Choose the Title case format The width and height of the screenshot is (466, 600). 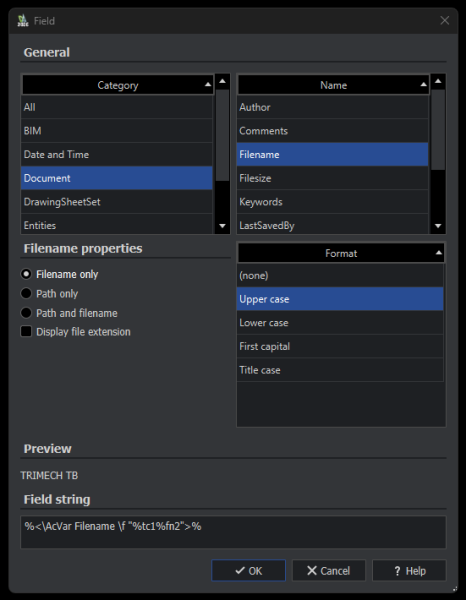point(340,370)
